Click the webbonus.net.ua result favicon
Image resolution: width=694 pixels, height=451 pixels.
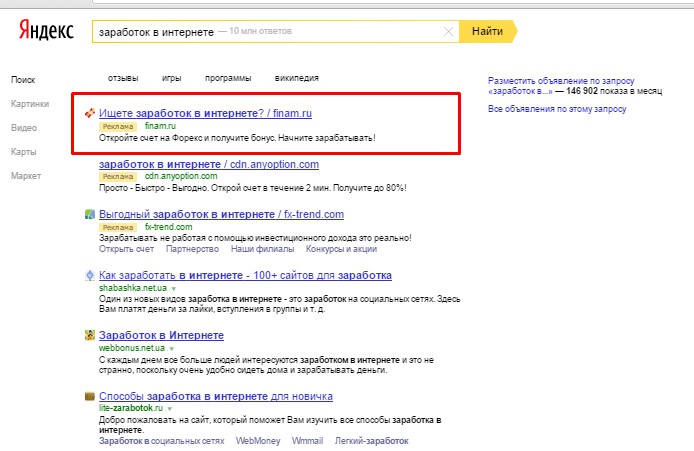point(89,335)
